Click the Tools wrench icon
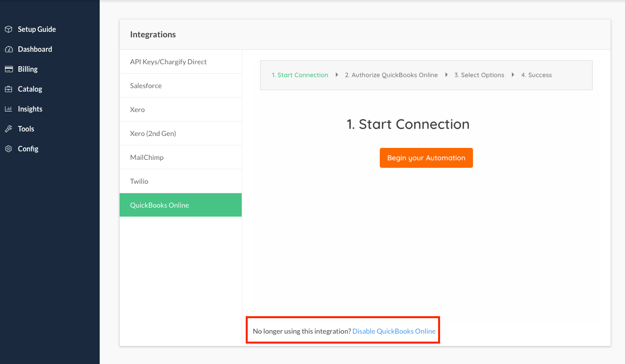Screen dimensions: 625x364 coord(8,129)
